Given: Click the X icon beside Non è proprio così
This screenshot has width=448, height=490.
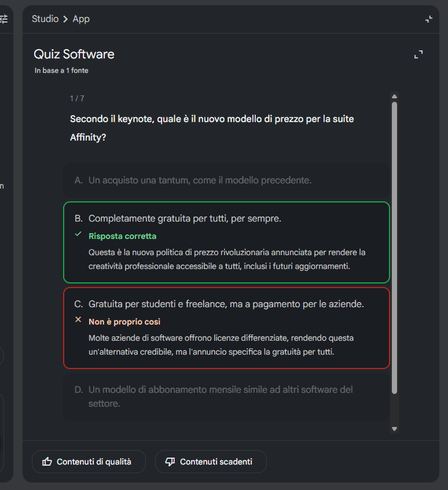Looking at the screenshot, I should tap(78, 319).
